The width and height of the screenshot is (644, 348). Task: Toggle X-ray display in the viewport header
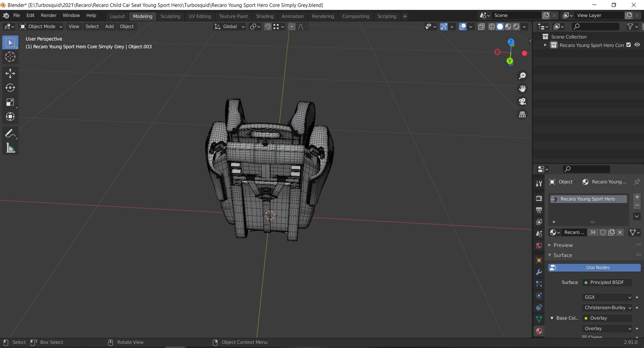[x=481, y=26]
